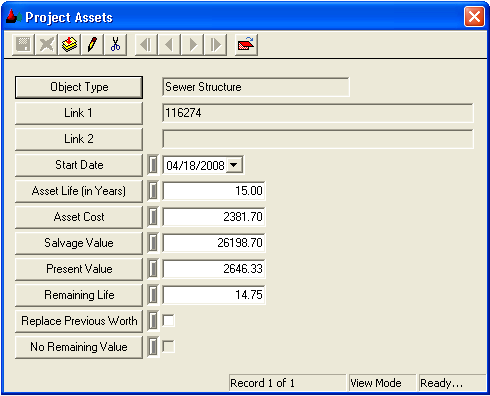Go to last record arrow

coord(215,44)
